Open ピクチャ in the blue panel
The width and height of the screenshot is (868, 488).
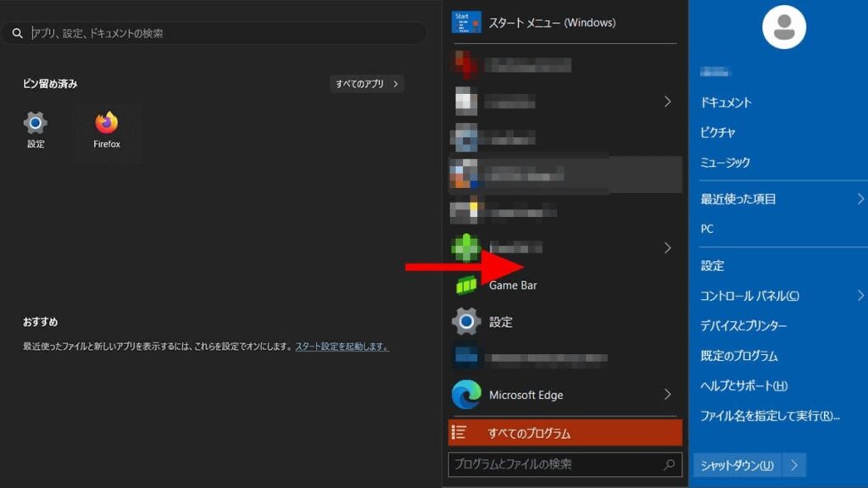pyautogui.click(x=718, y=132)
